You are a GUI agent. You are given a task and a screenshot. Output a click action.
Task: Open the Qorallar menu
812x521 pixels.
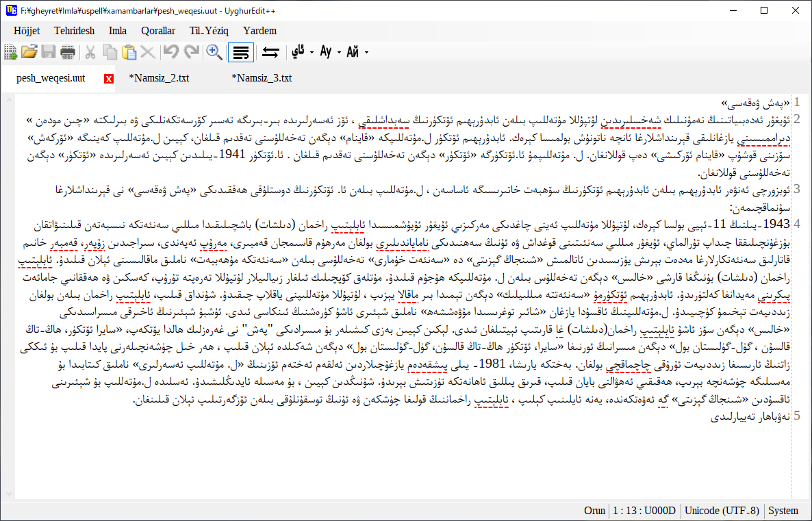[158, 31]
